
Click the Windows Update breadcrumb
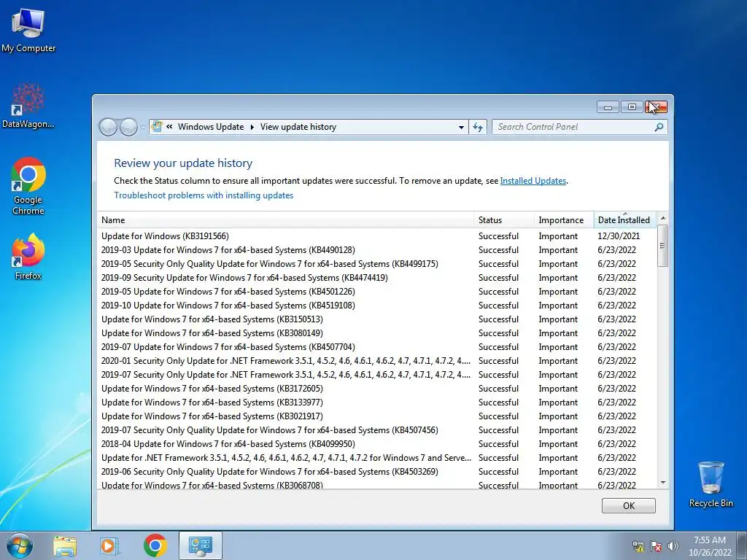[211, 127]
